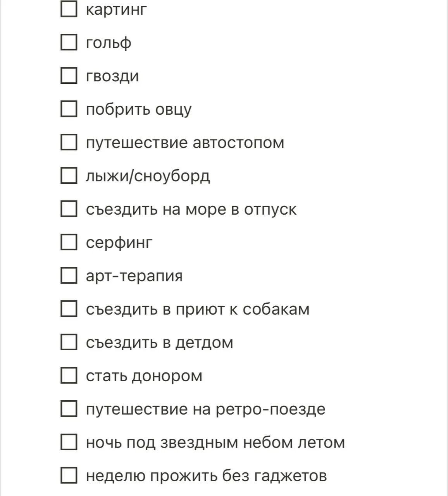This screenshot has height=496, width=448.
Task: Tick checkbox for путешествие автостопом
Action: 69,142
